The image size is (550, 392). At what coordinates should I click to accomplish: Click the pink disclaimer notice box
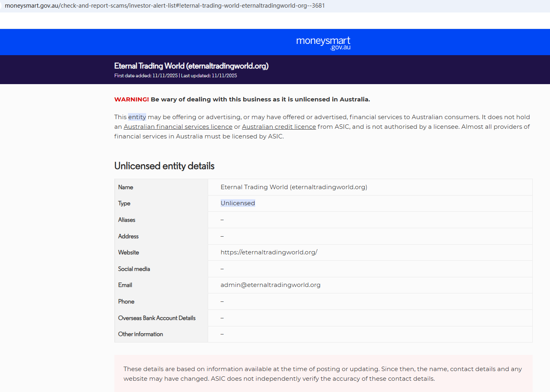pyautogui.click(x=323, y=373)
